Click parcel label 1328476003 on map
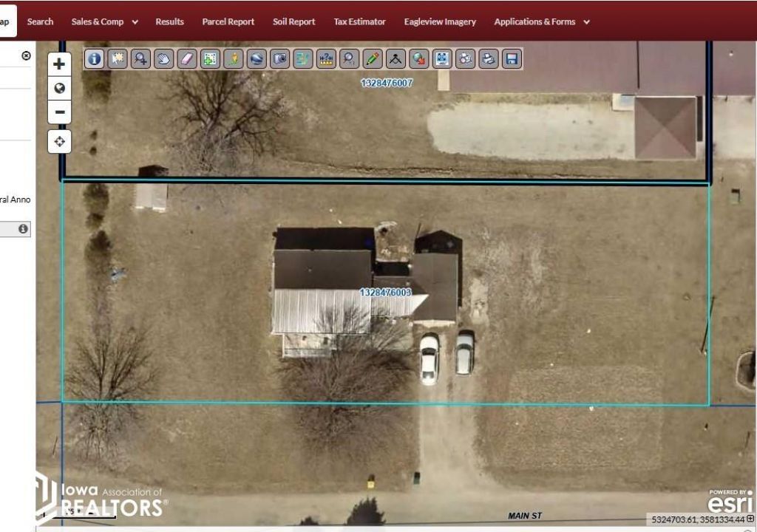This screenshot has width=757, height=532. (385, 293)
